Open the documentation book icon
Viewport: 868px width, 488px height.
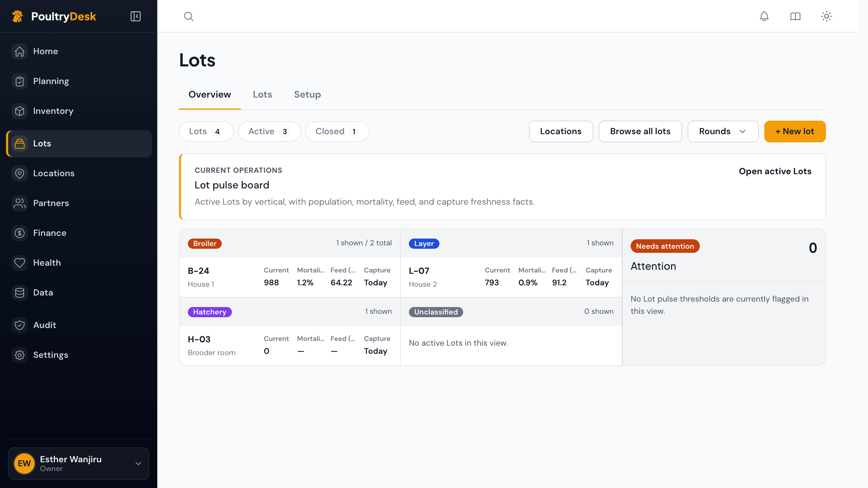[795, 16]
